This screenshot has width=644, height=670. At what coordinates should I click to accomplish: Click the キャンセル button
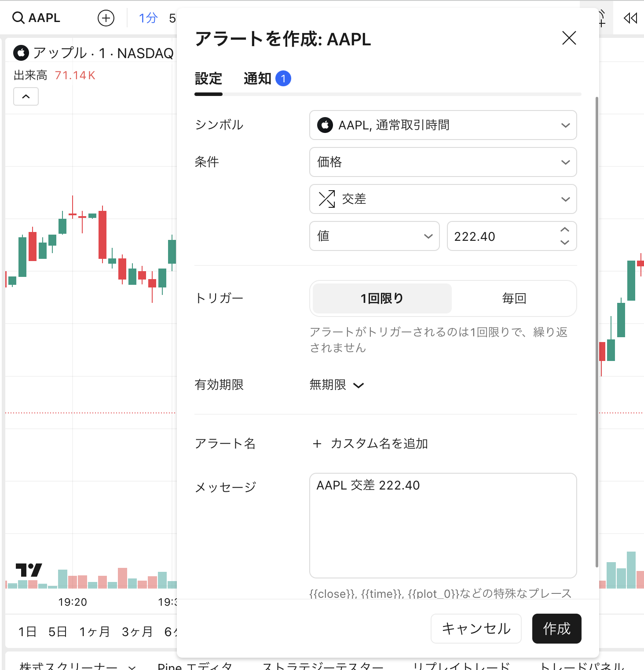click(476, 629)
